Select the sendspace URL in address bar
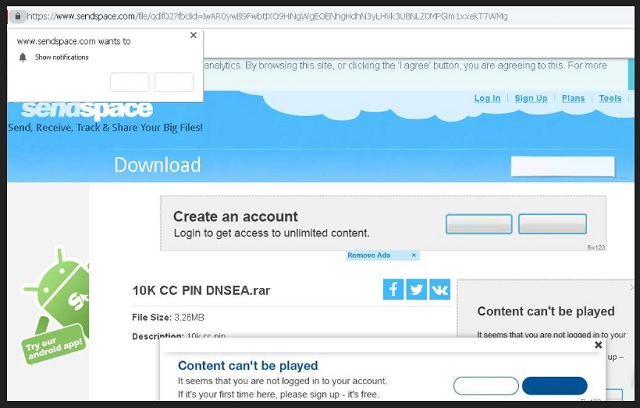Viewport: 640px width, 408px height. pos(267,16)
